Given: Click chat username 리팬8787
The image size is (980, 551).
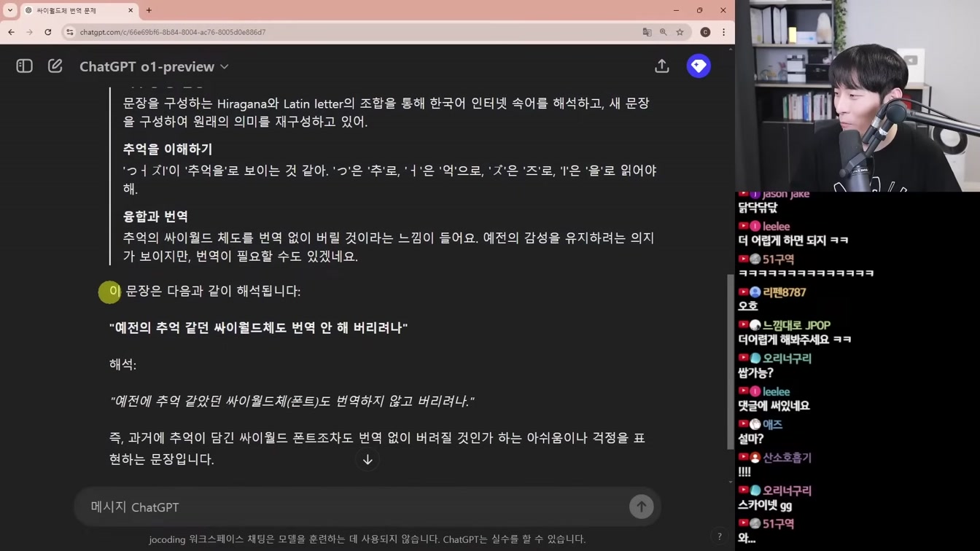Looking at the screenshot, I should 785,292.
